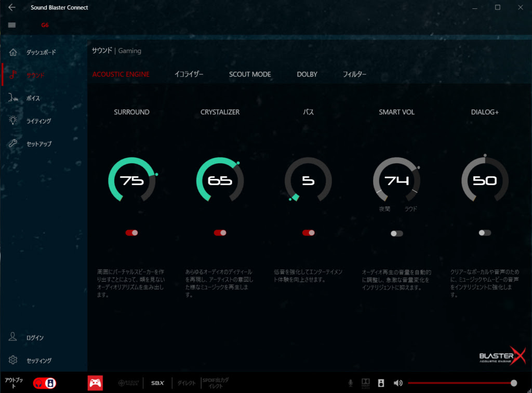
Task: Click the Dolby Audio icon in bottom bar
Action: pos(365,383)
